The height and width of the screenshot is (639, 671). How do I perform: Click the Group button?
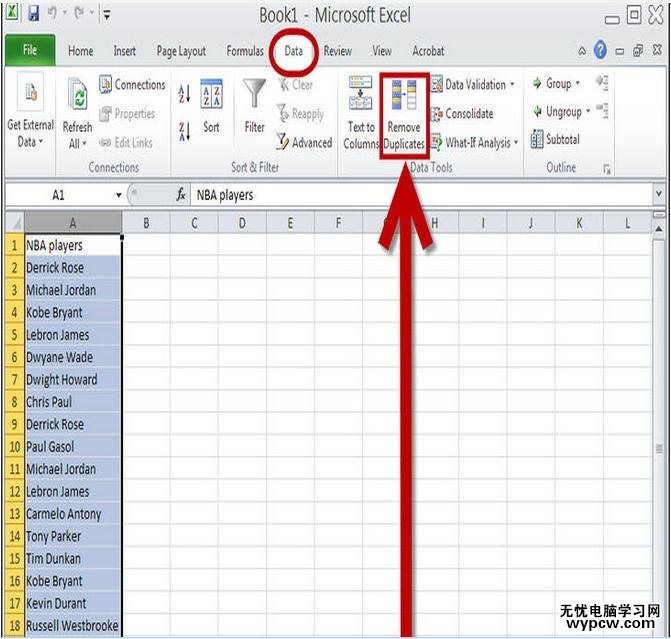(552, 83)
